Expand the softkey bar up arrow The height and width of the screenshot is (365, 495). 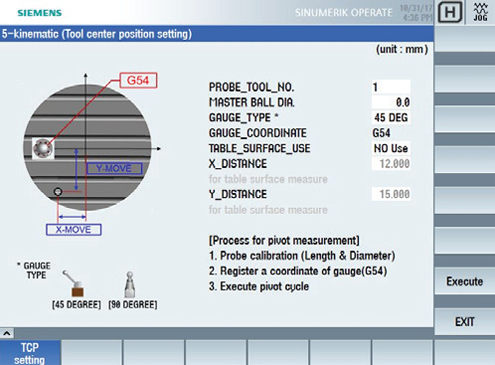click(7, 333)
